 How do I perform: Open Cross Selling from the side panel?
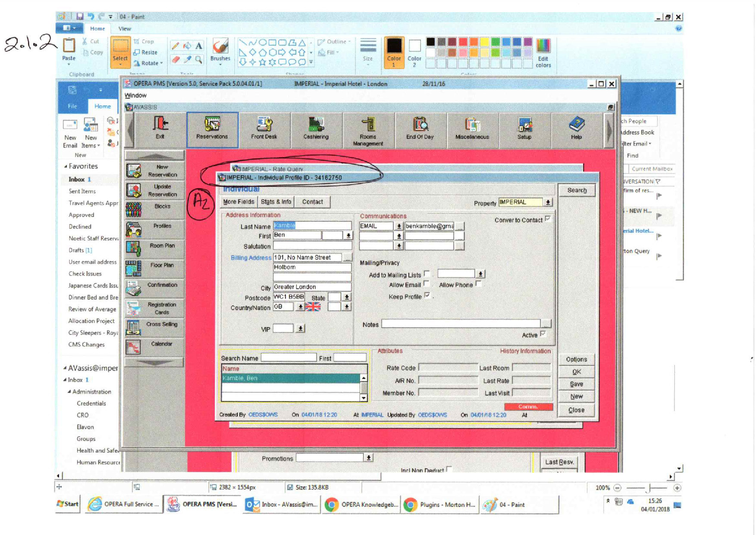tap(154, 328)
